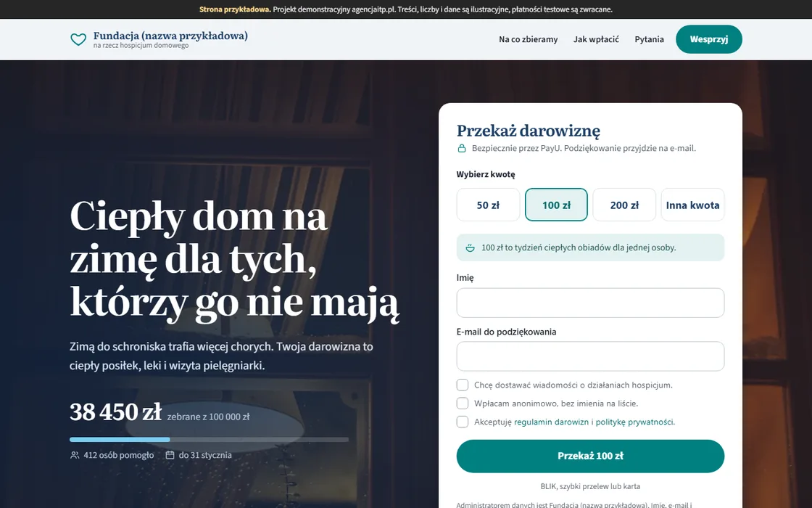This screenshot has width=812, height=508.
Task: Click the Przekaż darowiznę heading
Action: 529,131
